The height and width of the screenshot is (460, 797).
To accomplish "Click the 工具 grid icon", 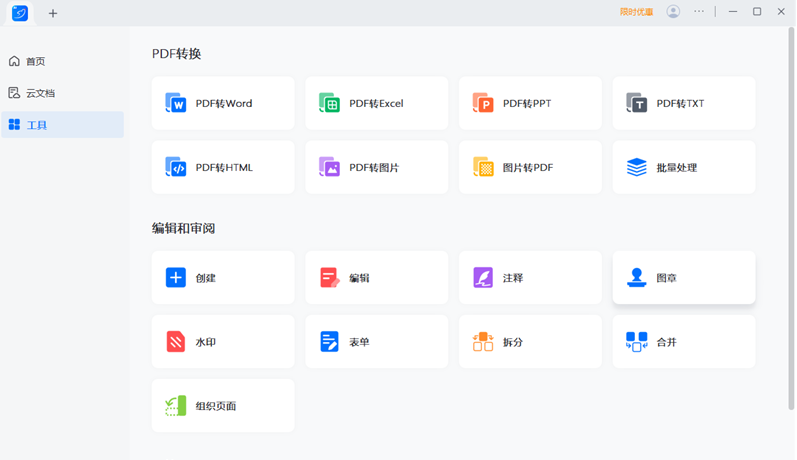I will (14, 125).
